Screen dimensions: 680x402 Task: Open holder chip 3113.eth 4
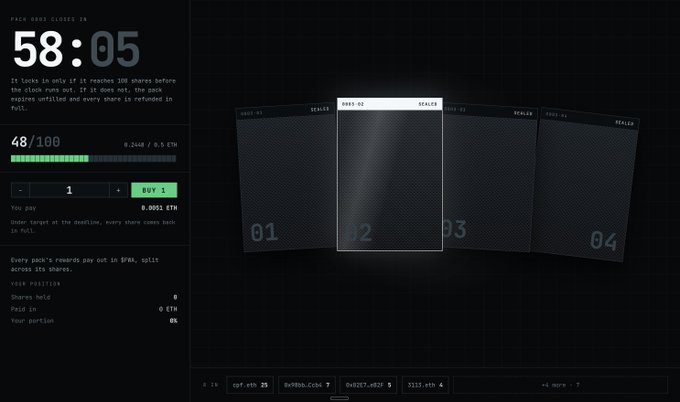coord(425,385)
